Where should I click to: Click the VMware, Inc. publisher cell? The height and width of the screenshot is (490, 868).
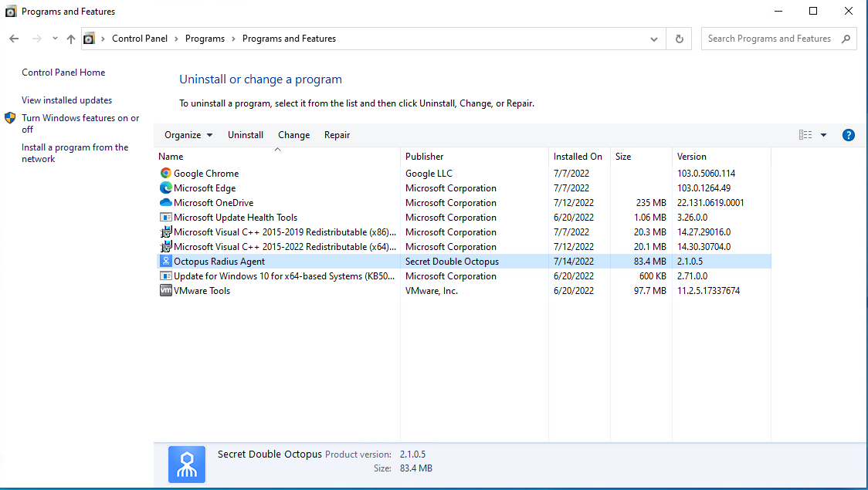coord(431,290)
